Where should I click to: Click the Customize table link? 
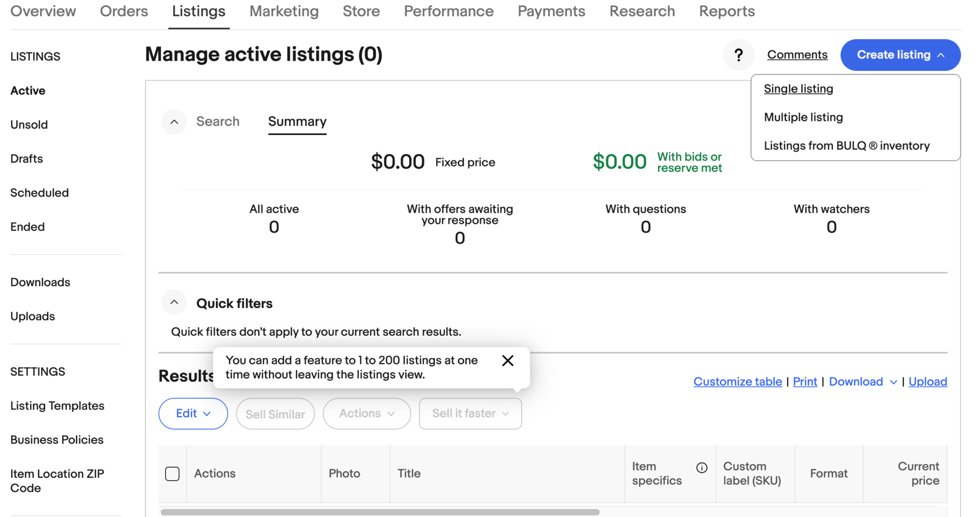tap(737, 382)
